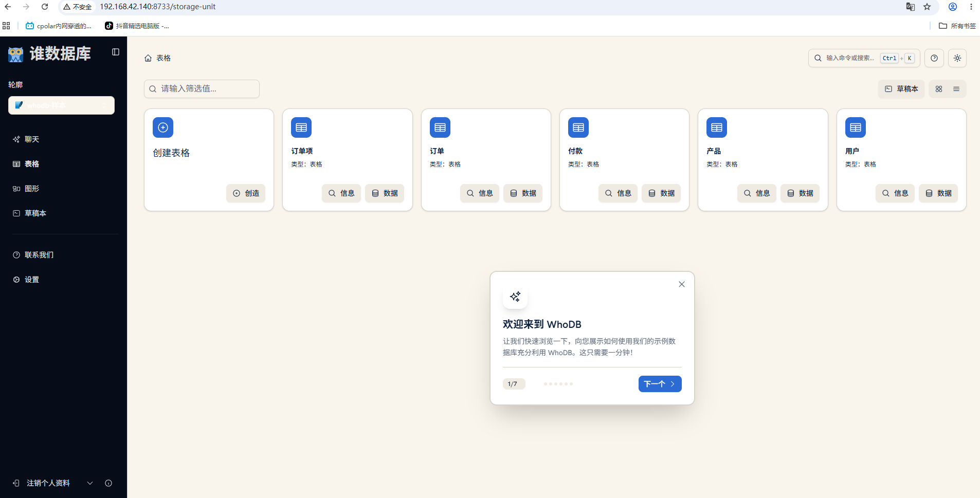Toggle the light/dark theme sun icon
Image resolution: width=980 pixels, height=498 pixels.
click(x=957, y=58)
